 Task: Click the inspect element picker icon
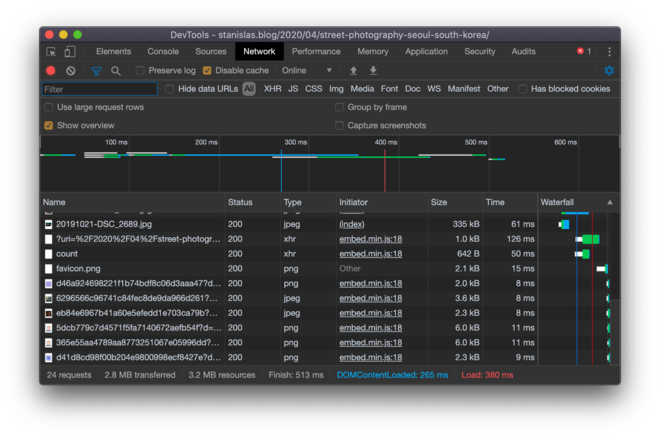pyautogui.click(x=51, y=51)
